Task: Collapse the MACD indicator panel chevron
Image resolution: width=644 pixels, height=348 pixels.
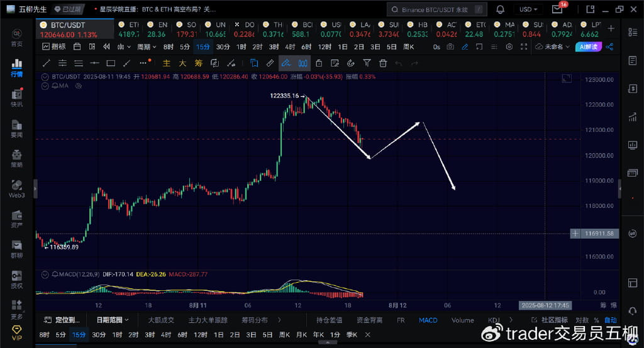Action: point(45,274)
